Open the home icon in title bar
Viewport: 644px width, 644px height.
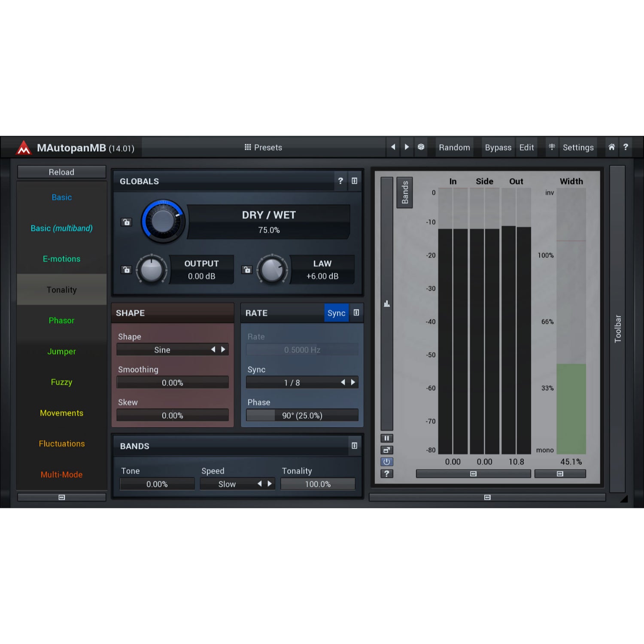coord(612,147)
